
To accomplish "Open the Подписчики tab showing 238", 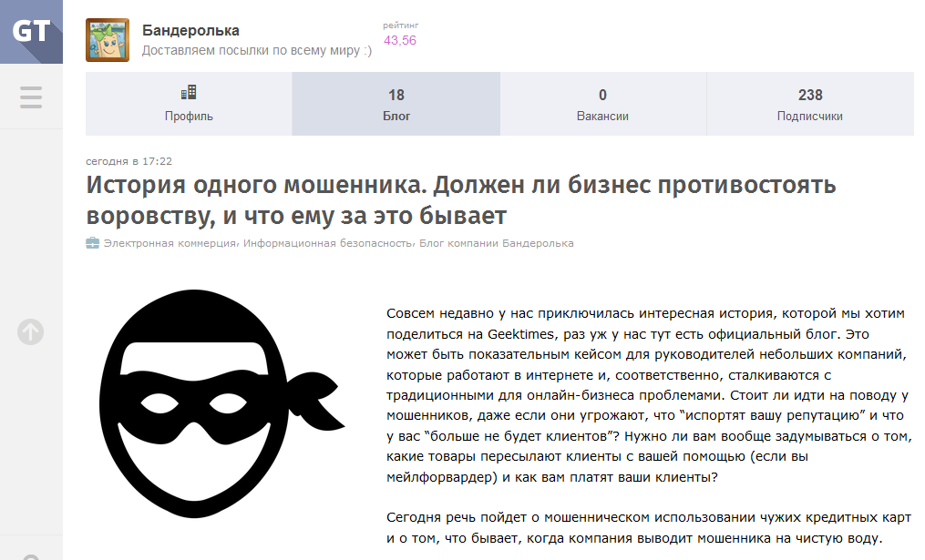I will 809,104.
